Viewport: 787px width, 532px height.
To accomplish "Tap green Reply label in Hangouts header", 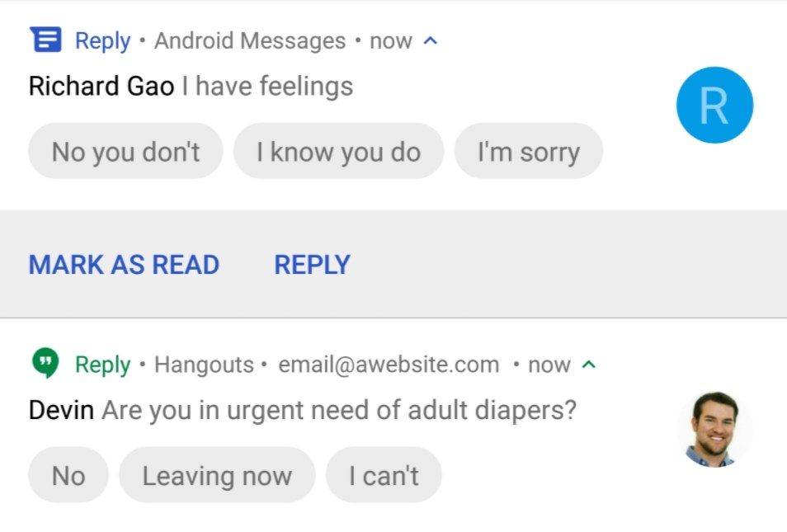I will click(102, 365).
